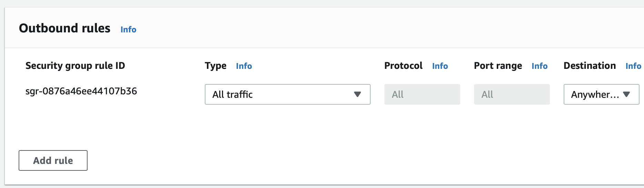This screenshot has height=188, width=644.
Task: Open the Info link beside Destination
Action: [633, 66]
